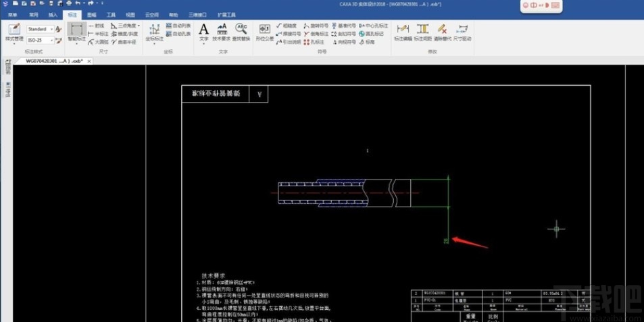
Task: Switch to the 插入 ribbon tab
Action: click(53, 15)
